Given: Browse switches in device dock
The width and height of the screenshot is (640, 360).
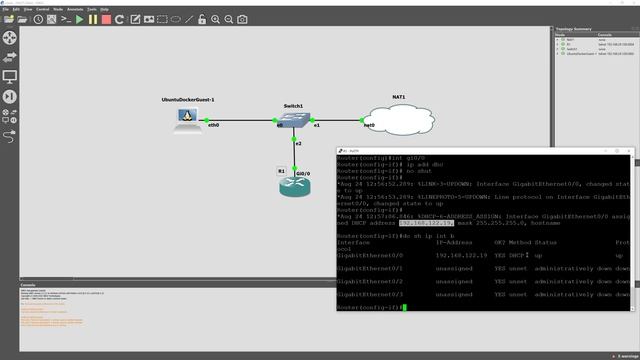Looking at the screenshot, I should pyautogui.click(x=9, y=57).
